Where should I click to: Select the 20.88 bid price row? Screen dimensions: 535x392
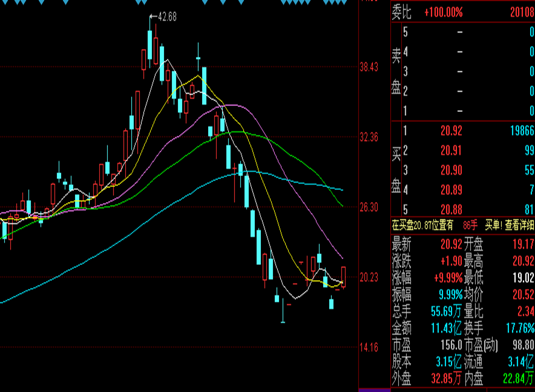pyautogui.click(x=451, y=210)
